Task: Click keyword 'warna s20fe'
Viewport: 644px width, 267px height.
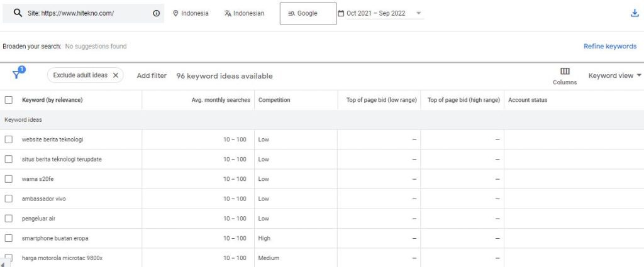Action: click(38, 179)
